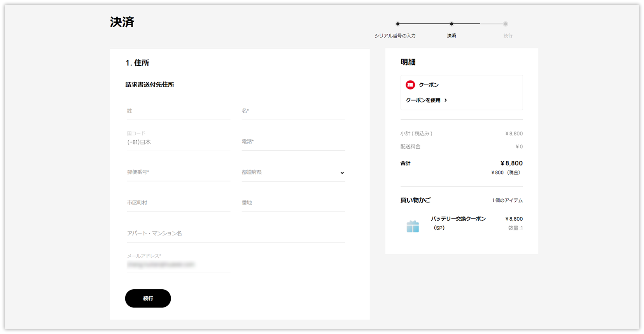Focus the 電話* phone field

(x=293, y=142)
